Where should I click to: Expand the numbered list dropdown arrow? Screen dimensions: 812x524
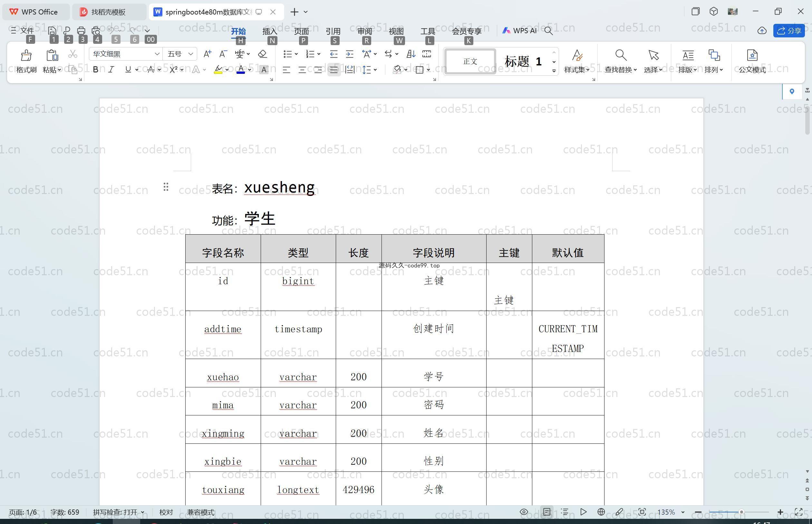tap(319, 54)
